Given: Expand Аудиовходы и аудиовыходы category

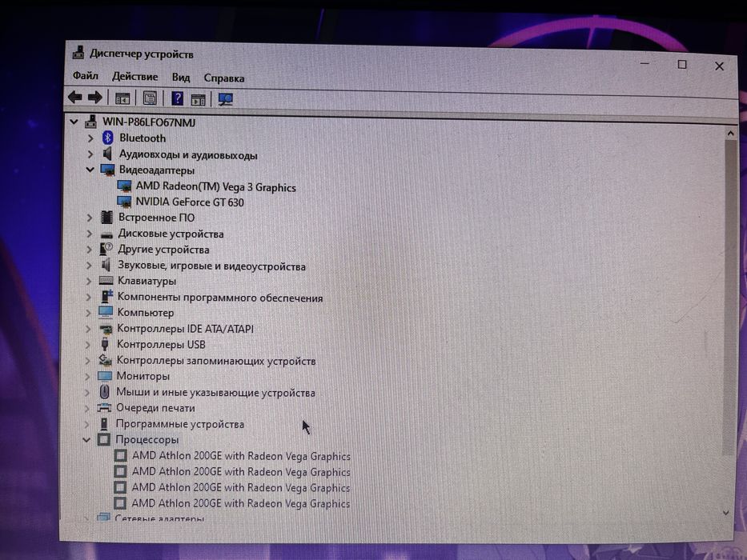Looking at the screenshot, I should point(90,154).
